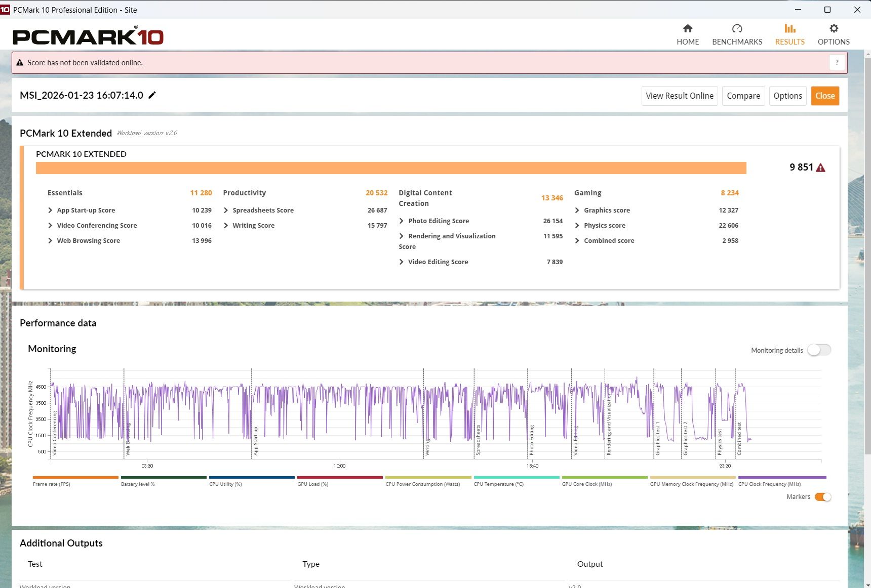Click the Compare button

(x=743, y=96)
